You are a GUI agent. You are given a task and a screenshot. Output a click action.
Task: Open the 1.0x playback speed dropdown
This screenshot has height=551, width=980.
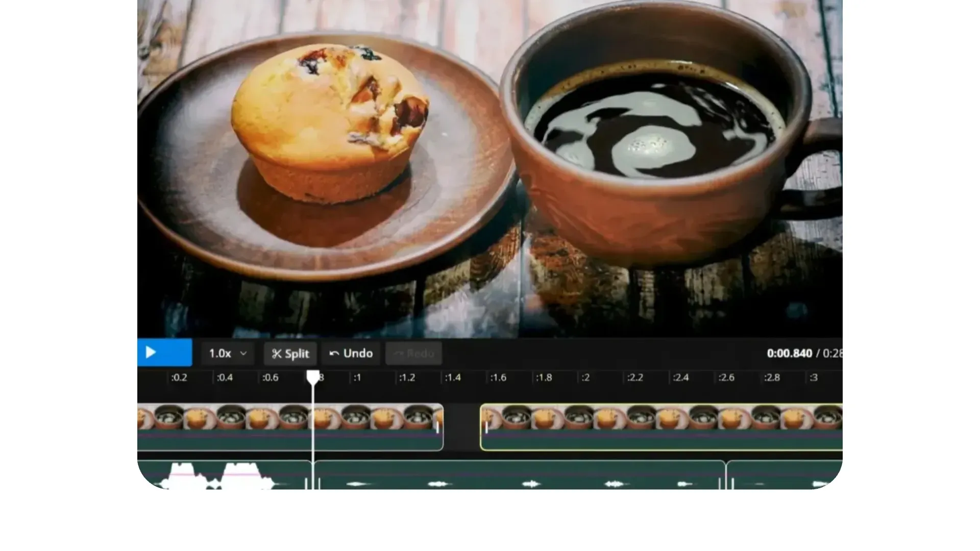(228, 353)
